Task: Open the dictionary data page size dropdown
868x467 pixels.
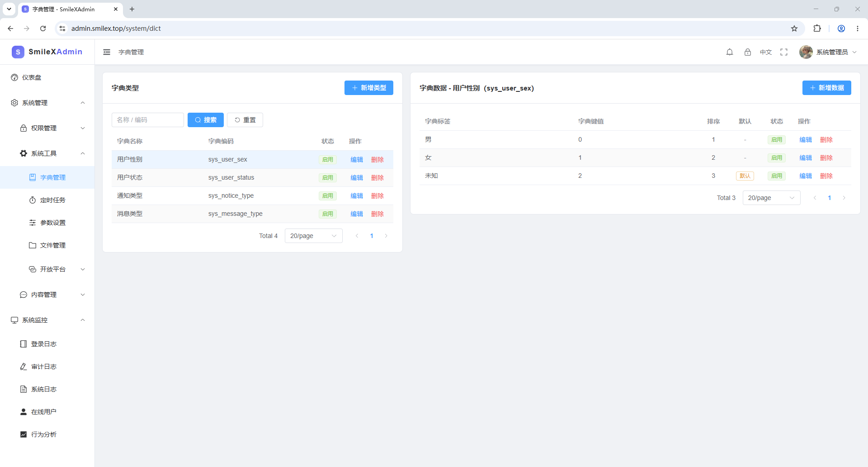Action: 772,198
